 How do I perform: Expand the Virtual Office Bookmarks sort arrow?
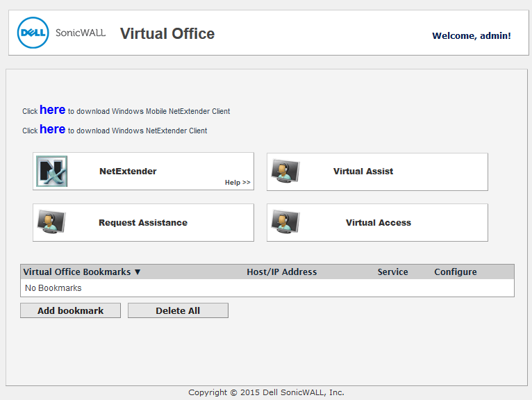click(x=138, y=272)
